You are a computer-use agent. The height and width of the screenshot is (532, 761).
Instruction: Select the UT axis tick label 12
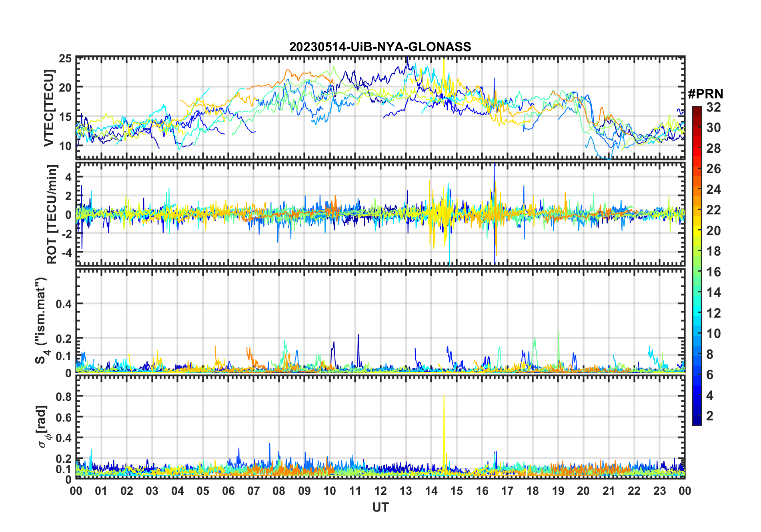coord(380,491)
